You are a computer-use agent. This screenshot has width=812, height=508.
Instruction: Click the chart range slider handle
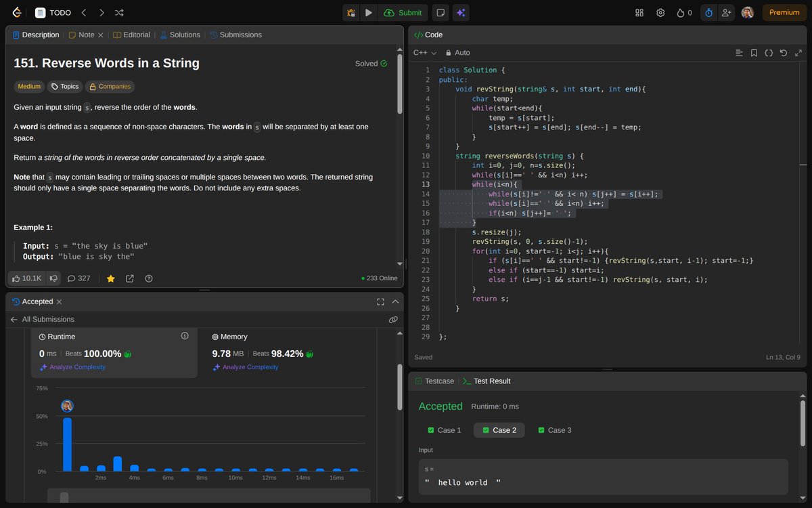[64, 498]
